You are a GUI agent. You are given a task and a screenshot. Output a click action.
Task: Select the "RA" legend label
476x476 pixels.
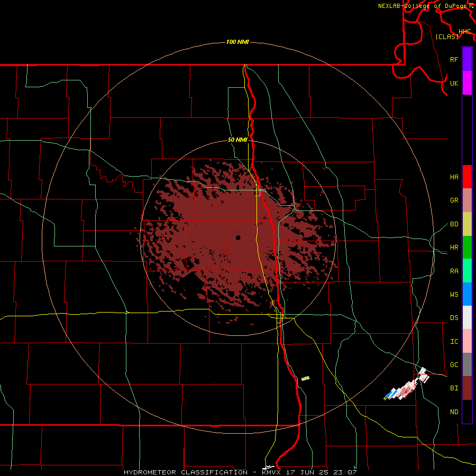(x=454, y=271)
